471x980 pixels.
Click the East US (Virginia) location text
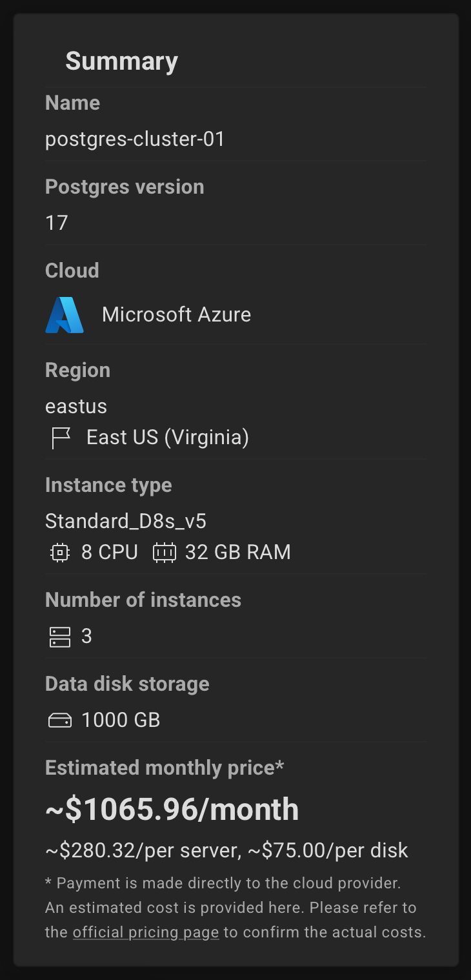coord(168,438)
